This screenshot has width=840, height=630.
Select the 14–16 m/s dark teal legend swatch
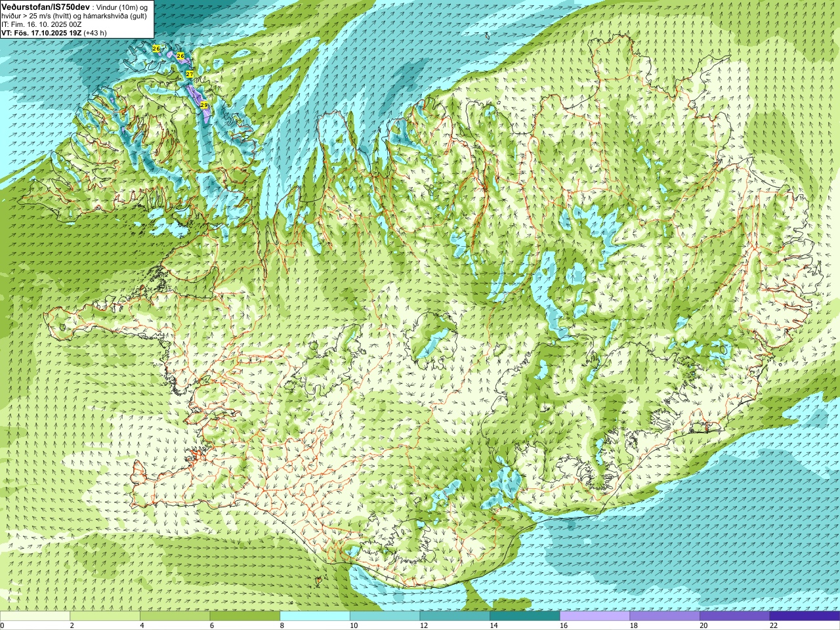click(x=525, y=616)
